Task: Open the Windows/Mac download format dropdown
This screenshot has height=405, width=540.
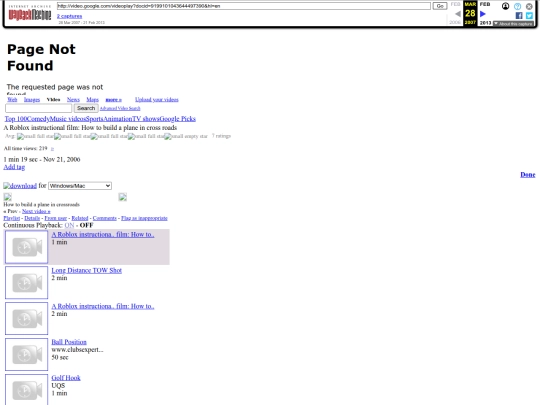Action: click(x=80, y=186)
